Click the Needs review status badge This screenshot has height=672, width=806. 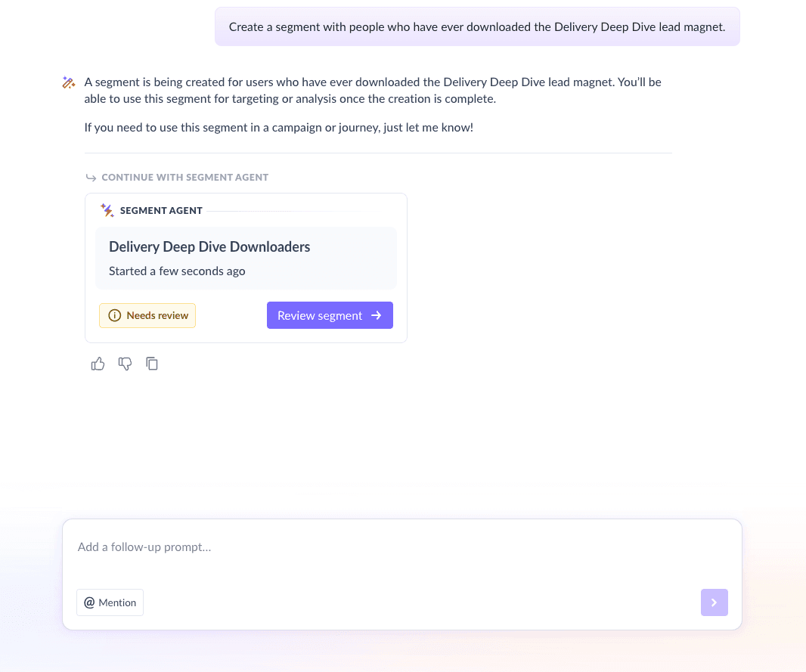147,315
